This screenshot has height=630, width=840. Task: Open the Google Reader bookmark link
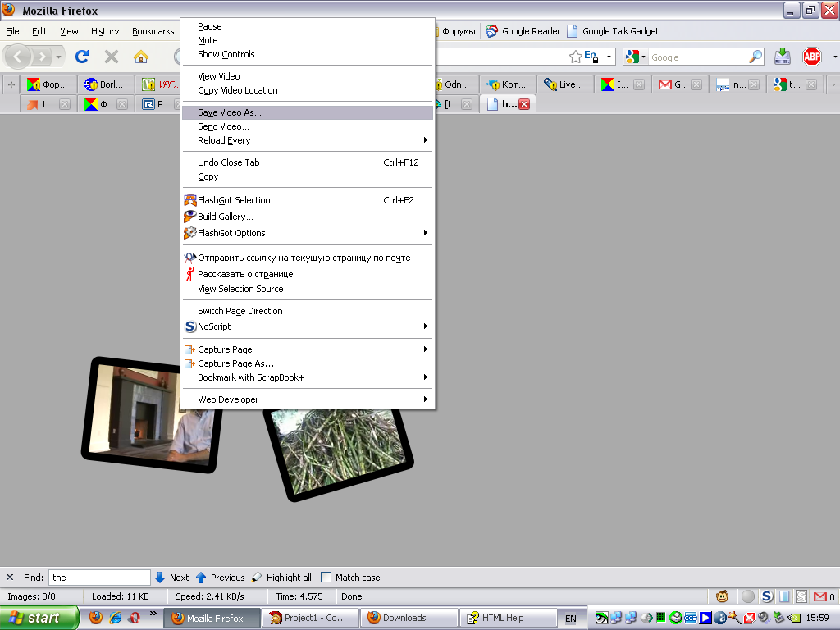[523, 31]
